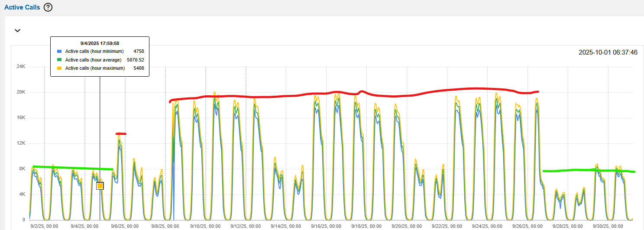Click the 9/18/25, 00:00 axis label
The height and width of the screenshot is (230, 644).
pyautogui.click(x=366, y=226)
